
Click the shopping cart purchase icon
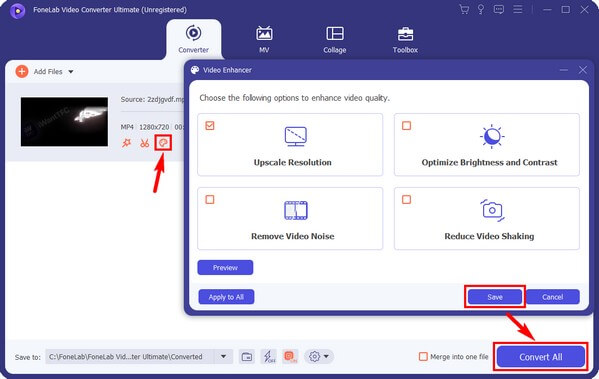464,10
